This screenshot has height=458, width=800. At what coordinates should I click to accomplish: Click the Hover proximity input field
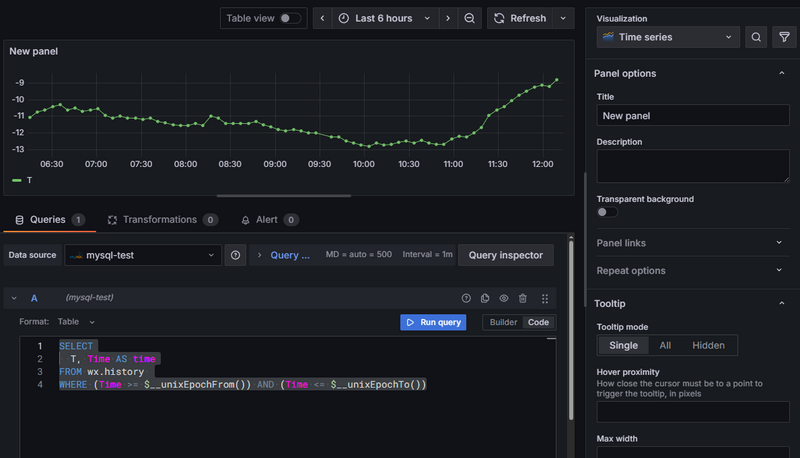tap(693, 412)
